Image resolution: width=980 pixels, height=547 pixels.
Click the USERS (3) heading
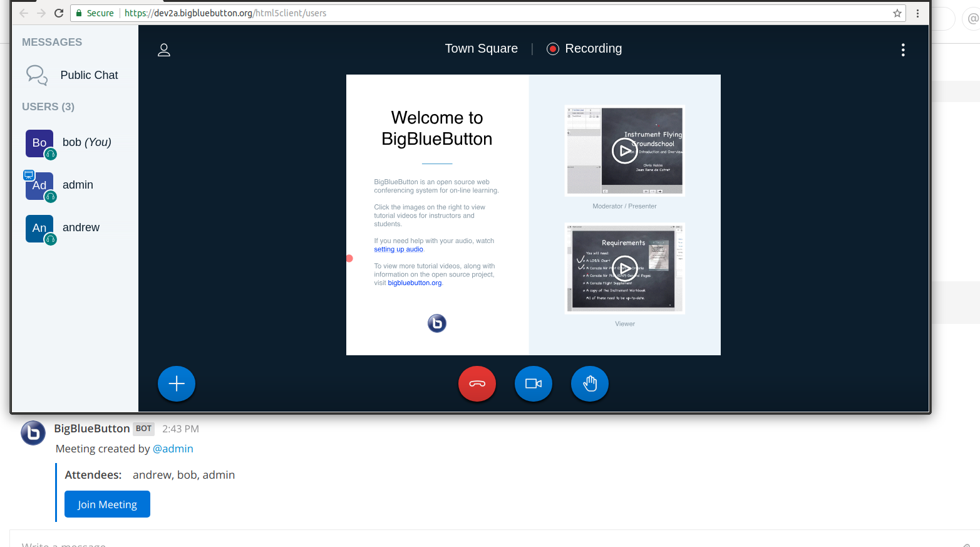pos(48,107)
